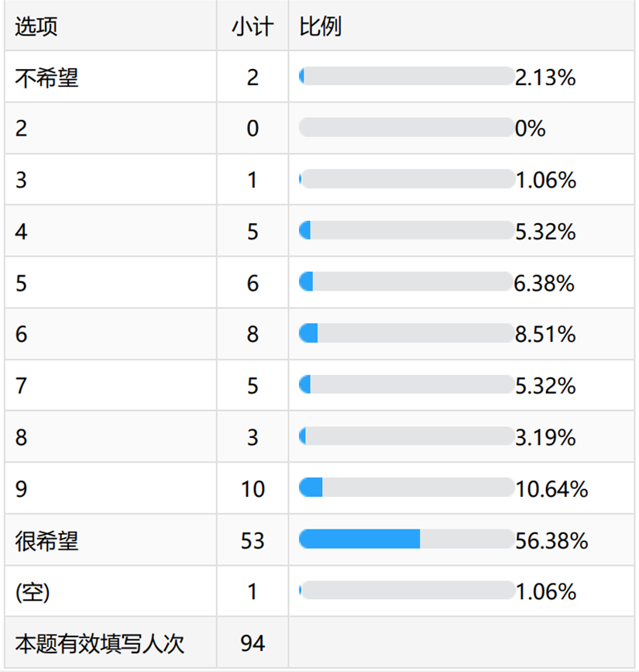
Task: Click the empty 0% progress bar
Action: click(x=407, y=128)
